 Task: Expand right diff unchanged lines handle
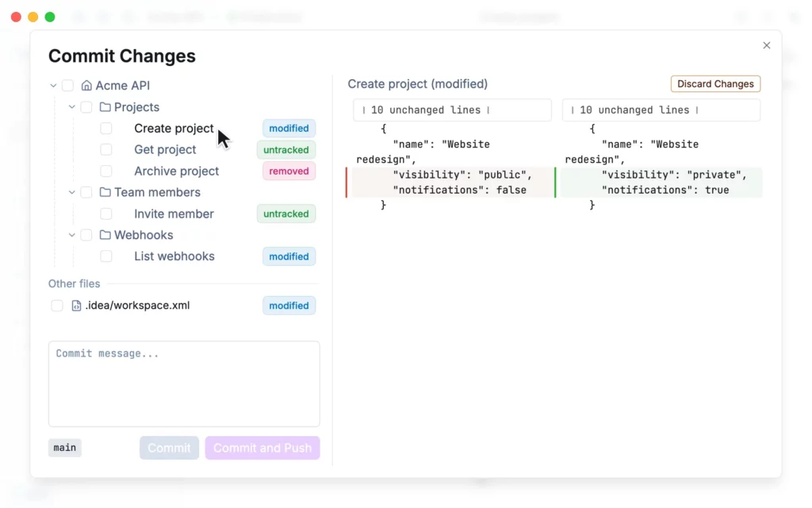[x=661, y=110]
